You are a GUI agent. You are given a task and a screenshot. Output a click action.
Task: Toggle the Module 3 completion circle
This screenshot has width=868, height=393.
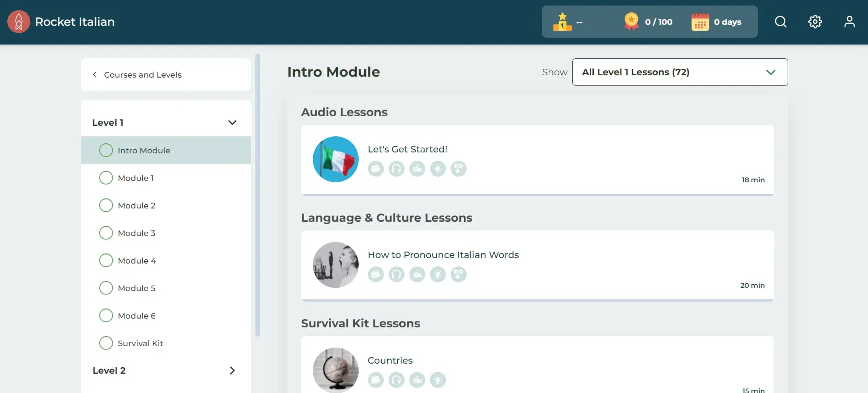tap(106, 233)
